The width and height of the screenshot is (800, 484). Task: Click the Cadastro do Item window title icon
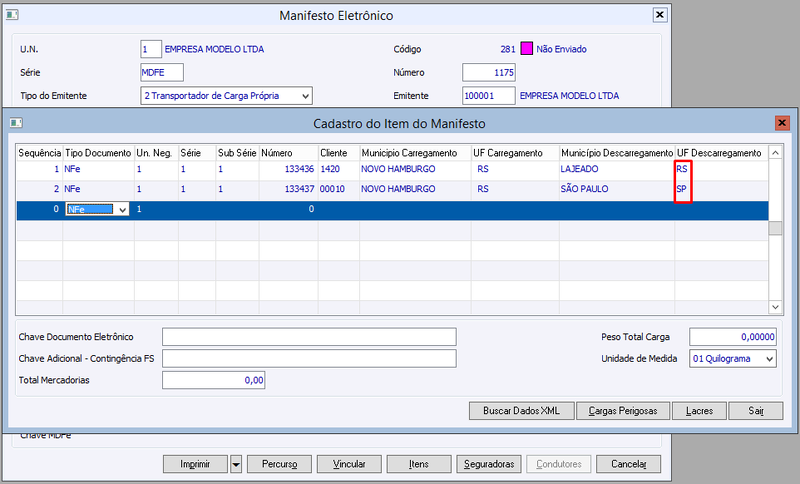(x=16, y=122)
